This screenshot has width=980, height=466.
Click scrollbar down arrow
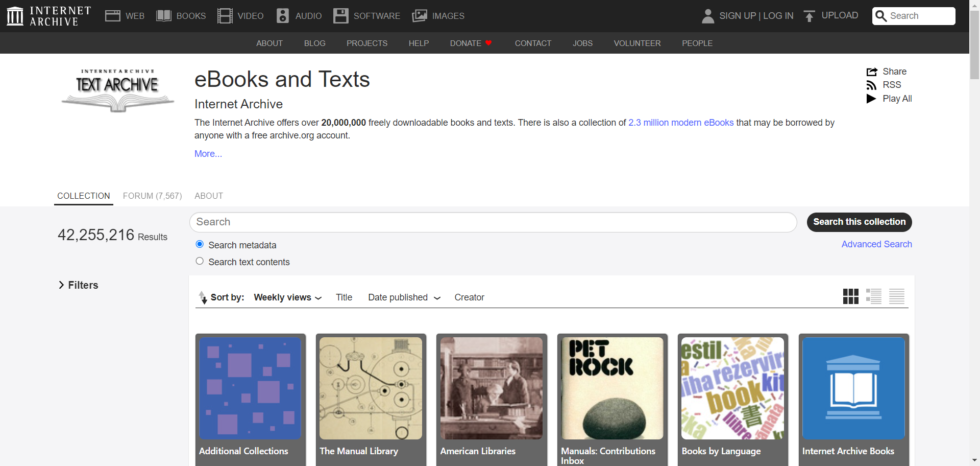(974, 460)
